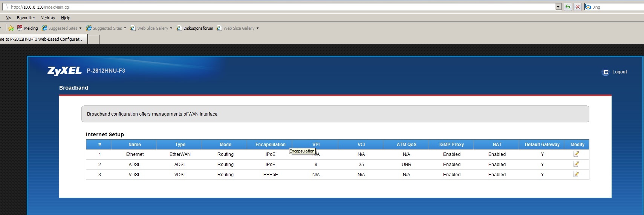Click the Broadband configuration description text
Image resolution: width=644 pixels, height=215 pixels.
click(153, 114)
